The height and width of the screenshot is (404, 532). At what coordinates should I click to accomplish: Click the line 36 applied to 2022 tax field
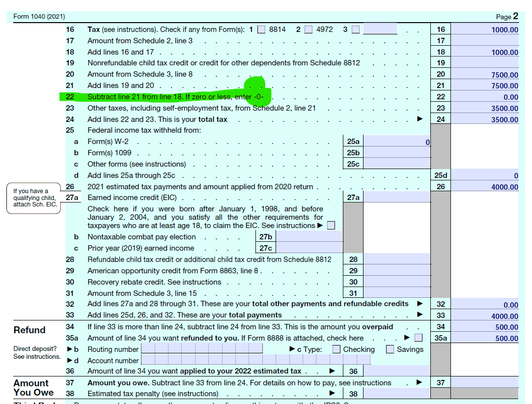[396, 371]
